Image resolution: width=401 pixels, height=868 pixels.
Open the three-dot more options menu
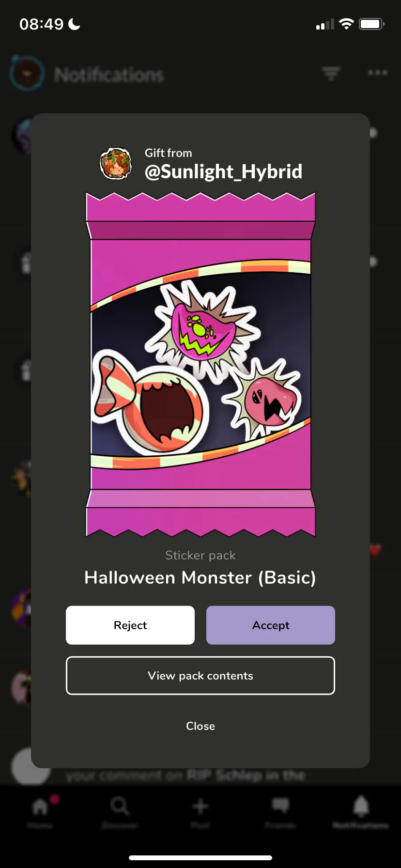coord(377,73)
